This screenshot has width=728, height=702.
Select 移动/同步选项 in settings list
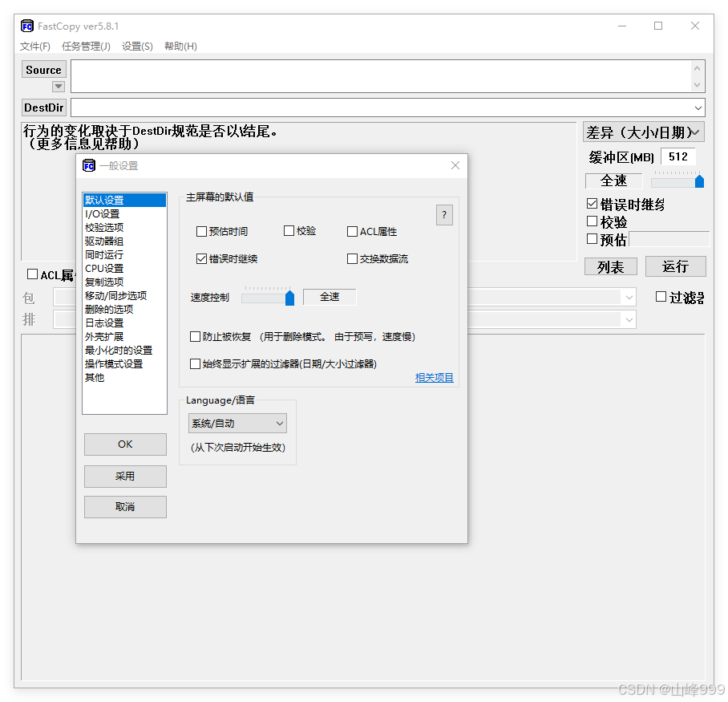coord(124,295)
